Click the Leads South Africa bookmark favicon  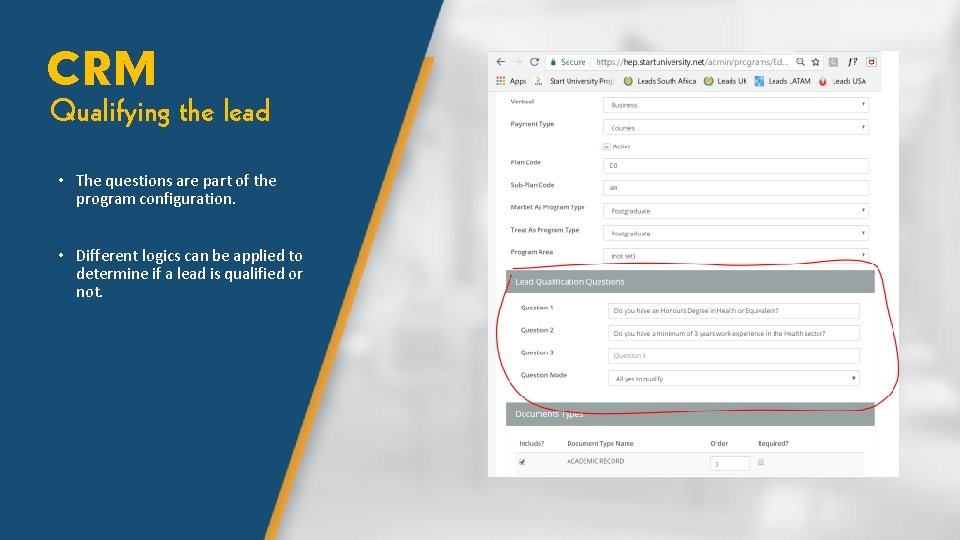[x=628, y=81]
